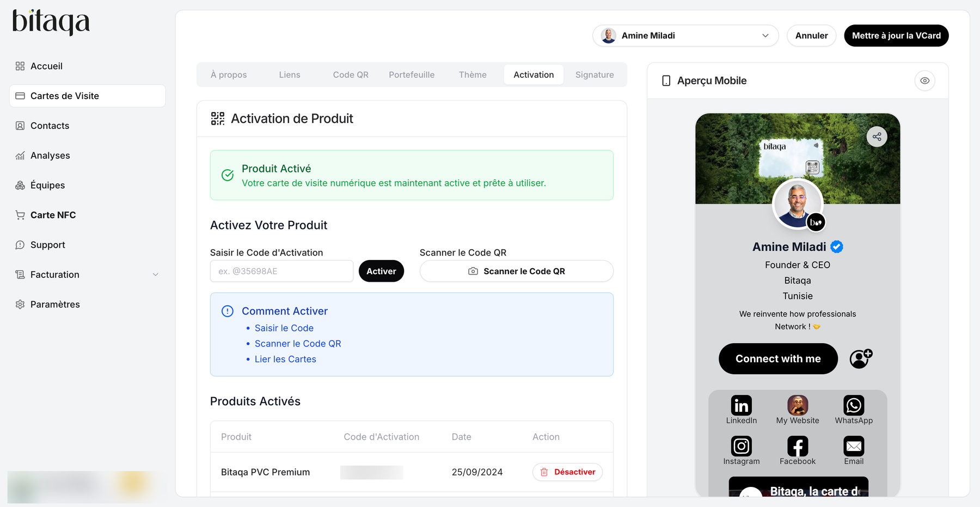The image size is (980, 507).
Task: Click the share icon on mobile preview
Action: 877,137
